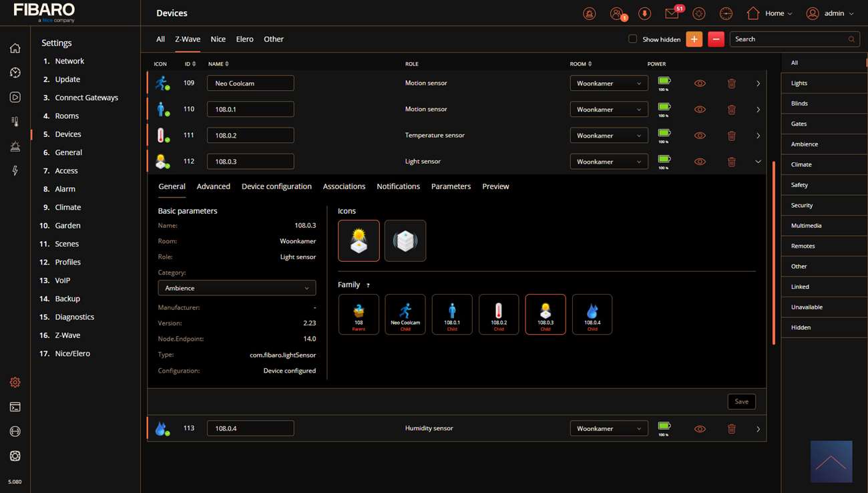
Task: Enable the Show hidden checkbox
Action: click(x=632, y=39)
